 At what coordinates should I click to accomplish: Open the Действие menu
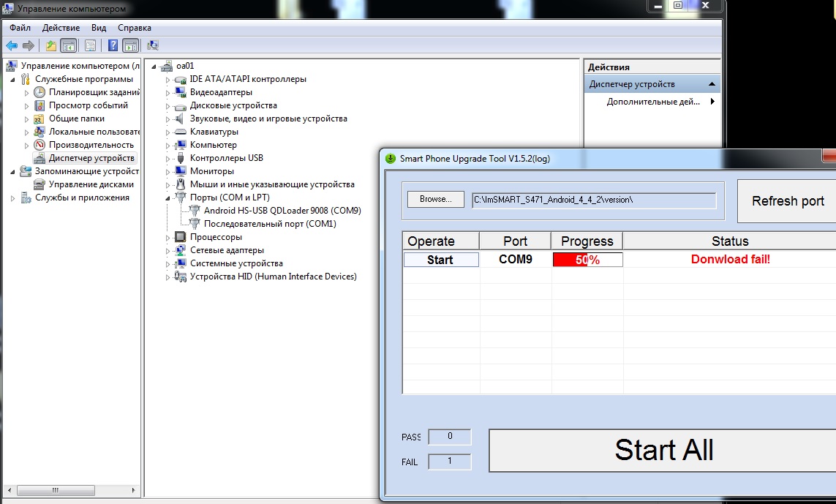pyautogui.click(x=61, y=28)
